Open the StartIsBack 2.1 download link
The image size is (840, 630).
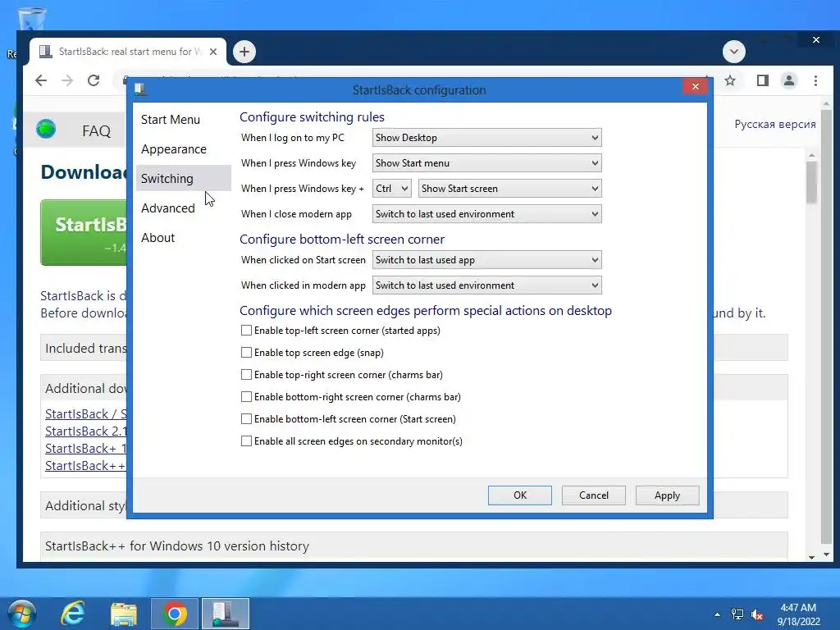click(85, 431)
